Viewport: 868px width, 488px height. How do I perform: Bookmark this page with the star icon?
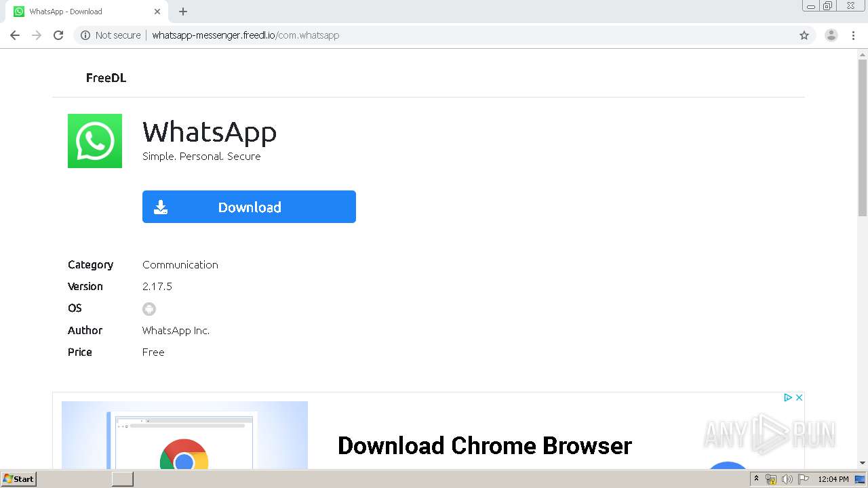pos(804,35)
